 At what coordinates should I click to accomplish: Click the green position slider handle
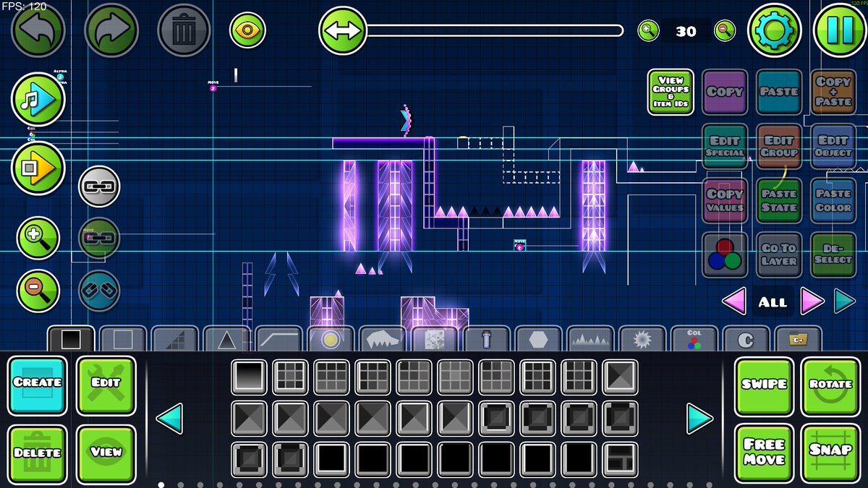click(343, 30)
